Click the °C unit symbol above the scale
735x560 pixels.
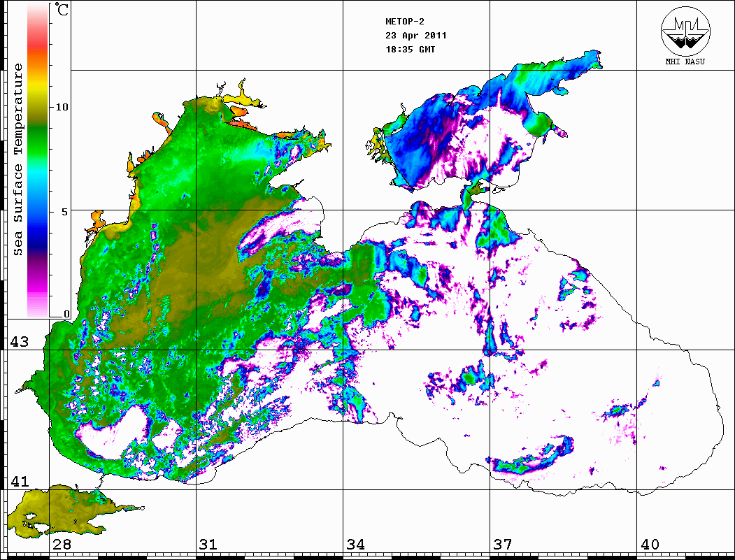click(63, 12)
